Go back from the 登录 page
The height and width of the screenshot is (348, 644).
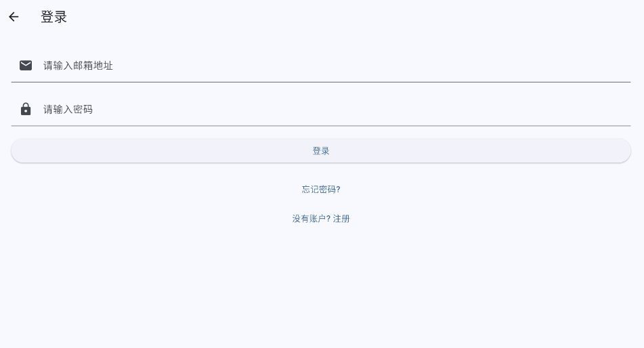tap(14, 17)
